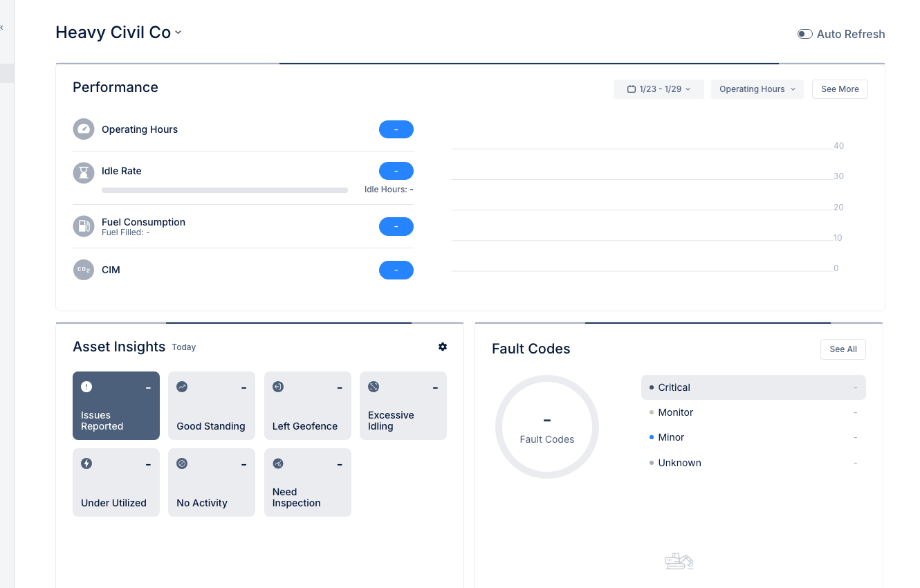
Task: Open the Asset Insights settings gear
Action: coord(443,347)
